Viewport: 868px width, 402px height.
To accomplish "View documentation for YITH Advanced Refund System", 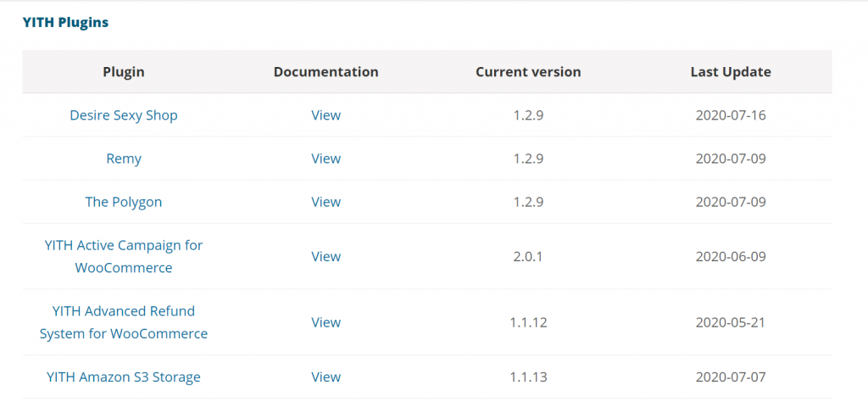I will coord(326,322).
